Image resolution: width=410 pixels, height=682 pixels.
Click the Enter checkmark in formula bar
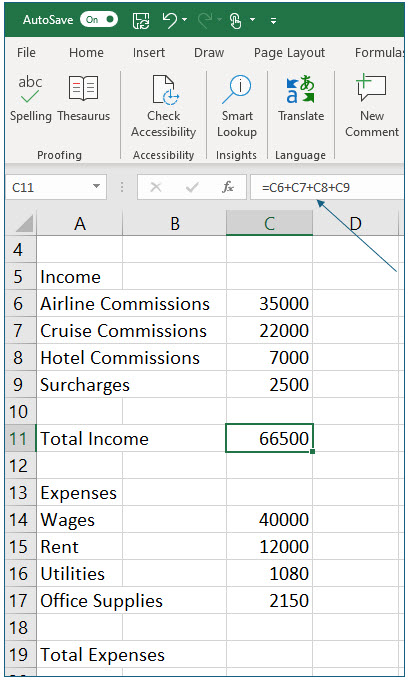[x=192, y=187]
